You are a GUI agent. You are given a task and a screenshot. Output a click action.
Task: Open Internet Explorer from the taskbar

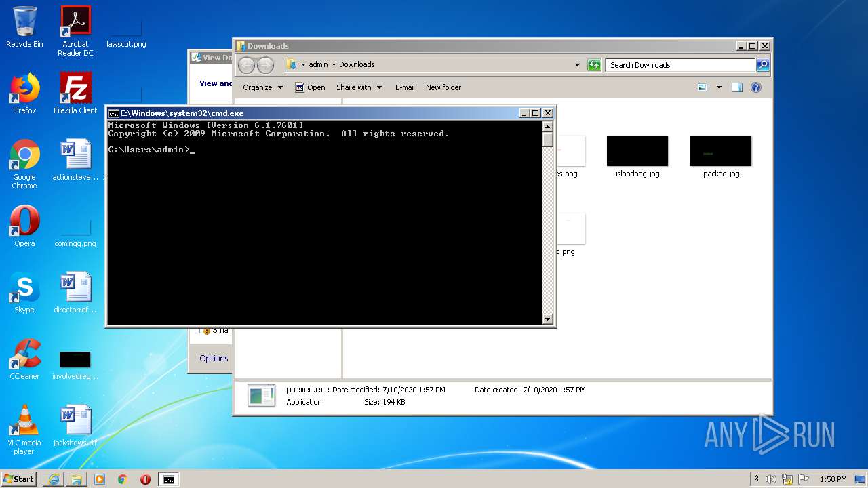pos(54,479)
